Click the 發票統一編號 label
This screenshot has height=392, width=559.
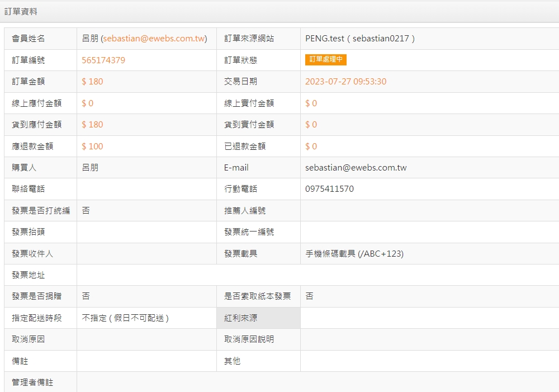pyautogui.click(x=249, y=232)
